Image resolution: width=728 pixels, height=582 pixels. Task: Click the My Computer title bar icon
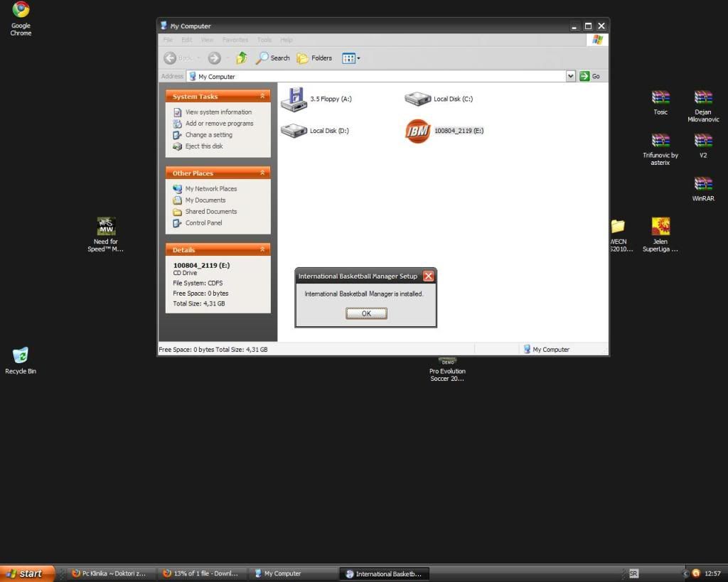164,26
